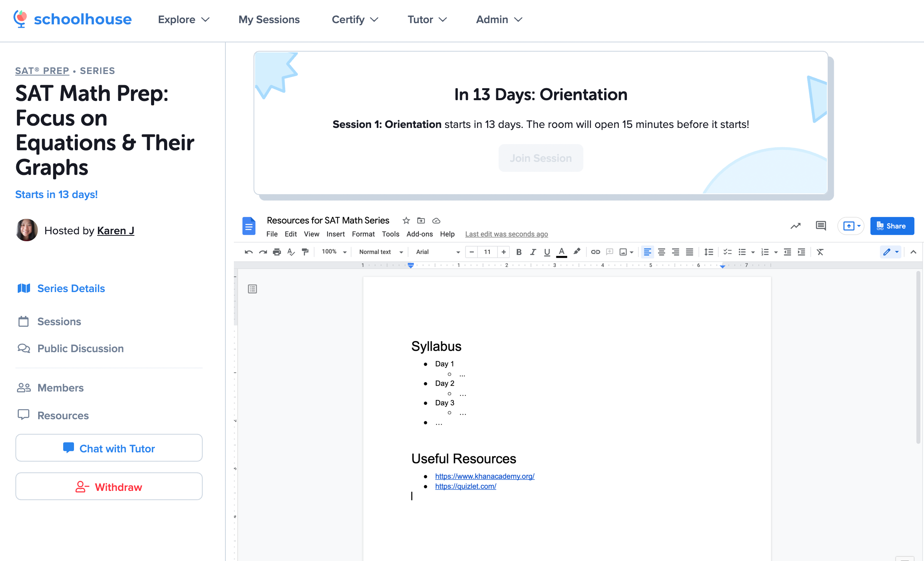The height and width of the screenshot is (561, 924).
Task: Open the present to meeting dropdown
Action: [x=851, y=226]
